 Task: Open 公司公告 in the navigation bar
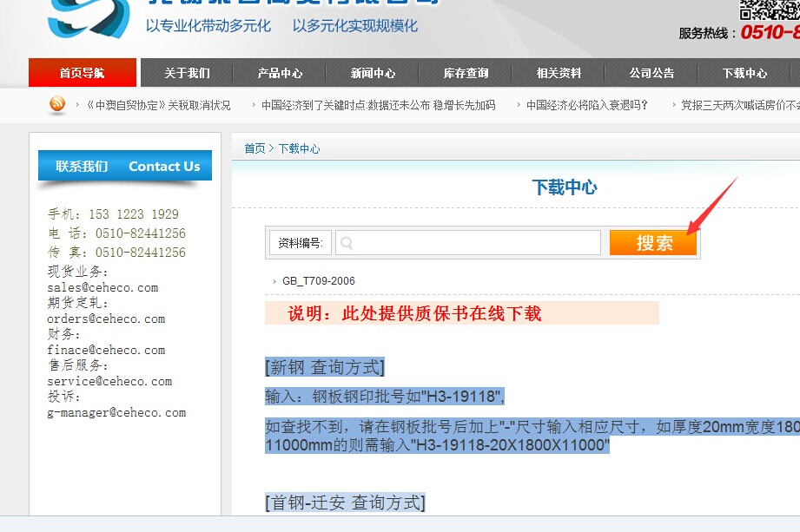pos(651,73)
